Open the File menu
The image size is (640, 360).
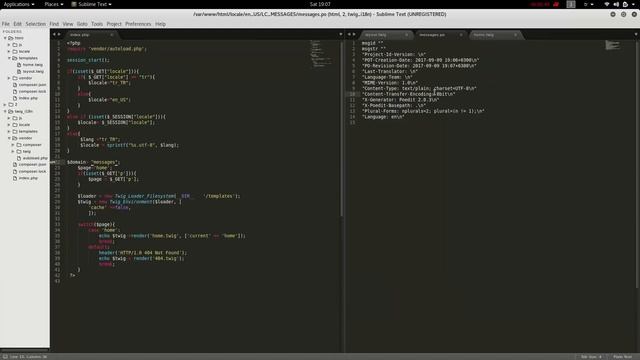(6, 24)
